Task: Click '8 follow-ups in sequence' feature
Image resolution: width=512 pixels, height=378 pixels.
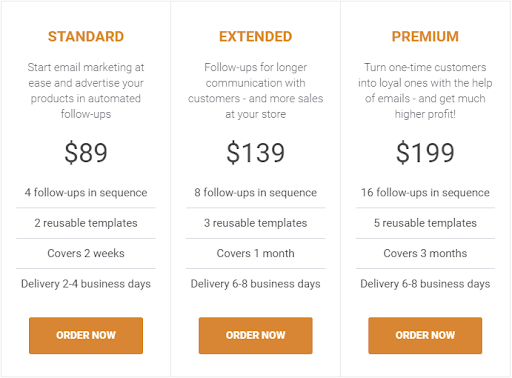Action: (x=256, y=193)
